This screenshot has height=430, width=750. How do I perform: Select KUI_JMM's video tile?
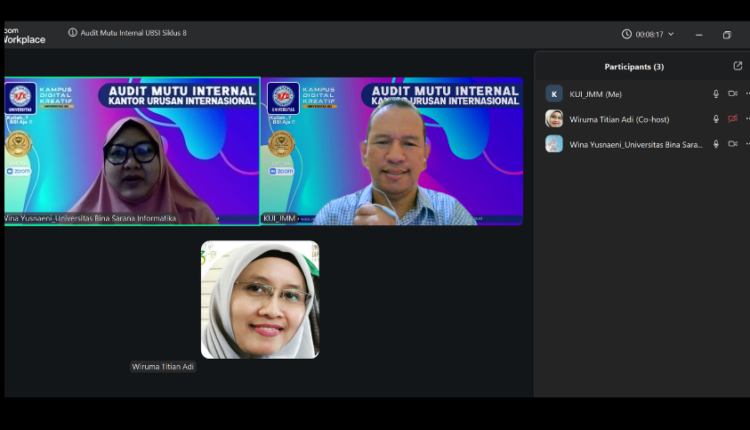[x=392, y=151]
